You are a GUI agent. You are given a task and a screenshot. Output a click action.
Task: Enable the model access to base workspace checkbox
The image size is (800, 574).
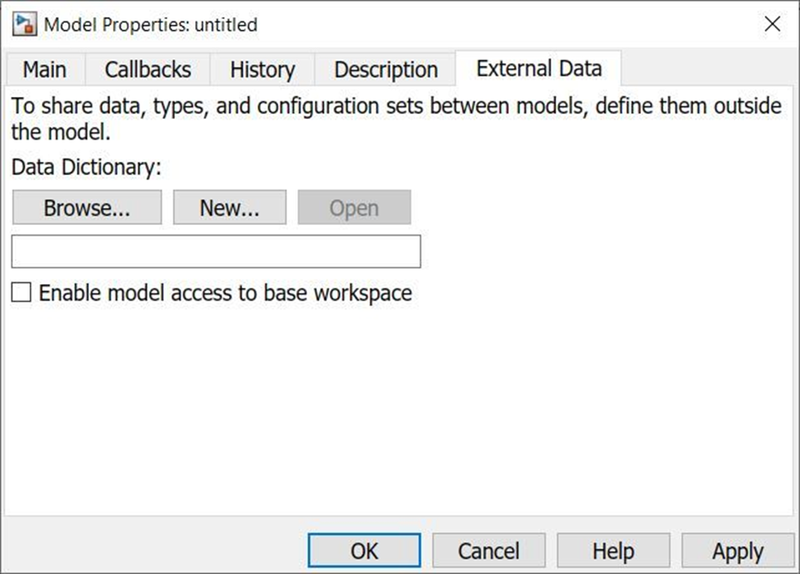click(x=21, y=293)
